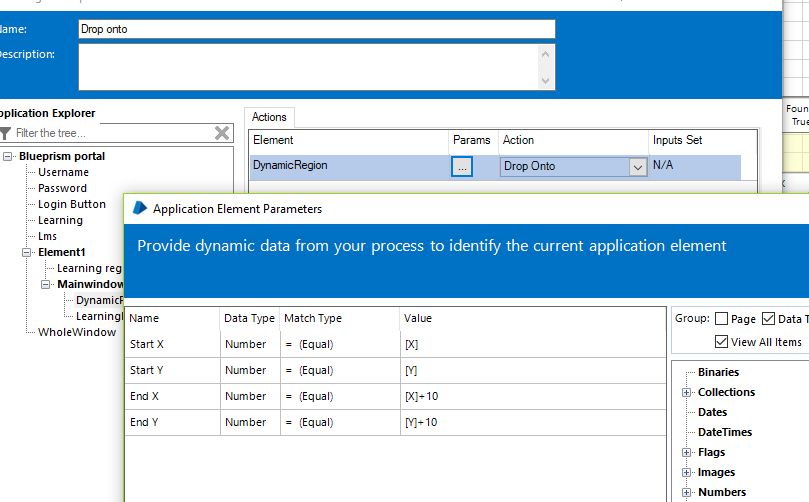Select WholeWindow in the Application Explorer
Screen dimensions: 809x502
(77, 332)
